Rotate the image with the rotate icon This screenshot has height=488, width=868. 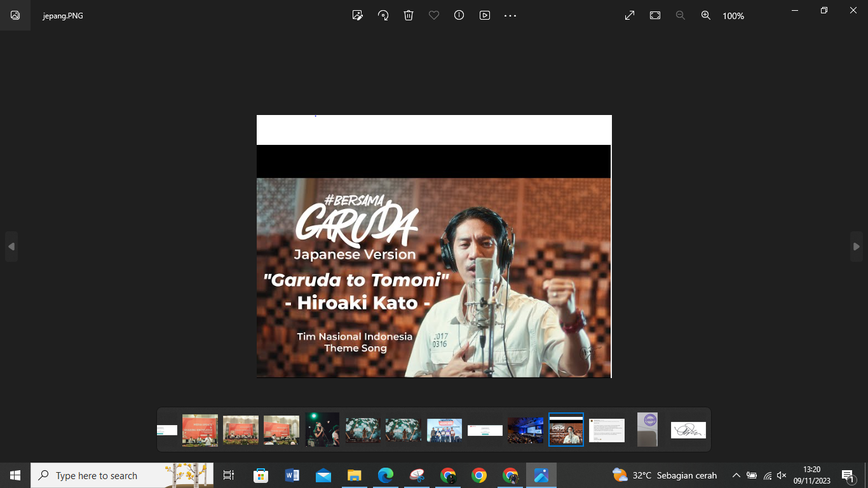383,15
